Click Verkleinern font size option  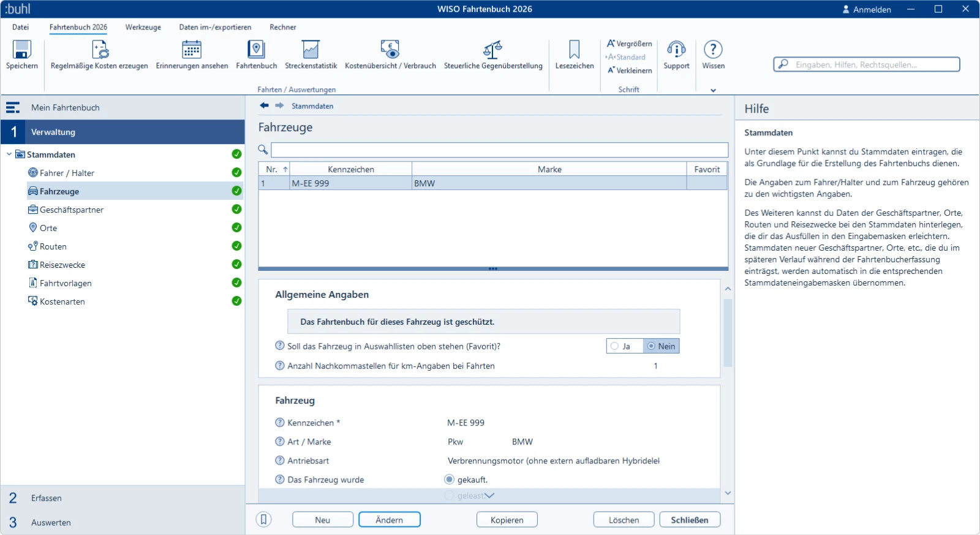click(x=630, y=70)
